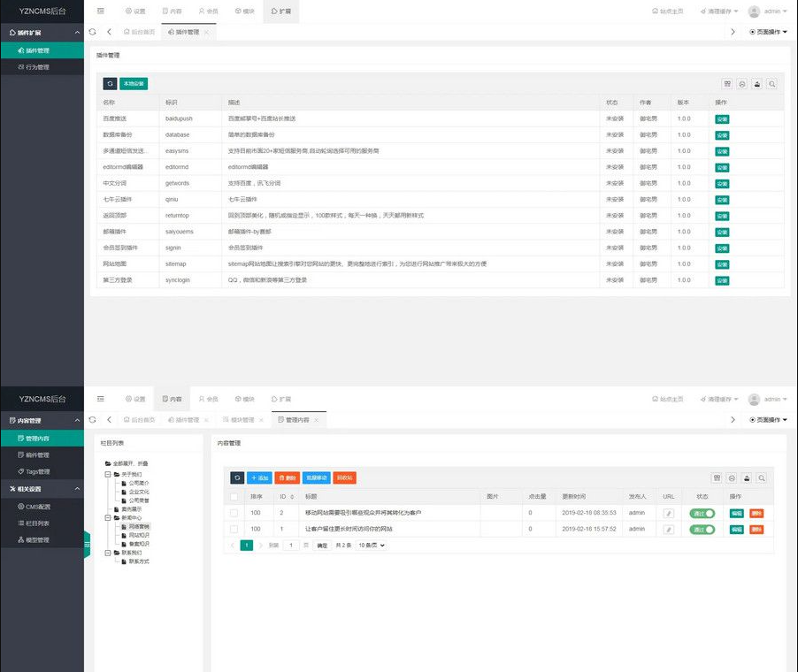
Task: Go back arrow in plugin management tab bar
Action: 109,32
